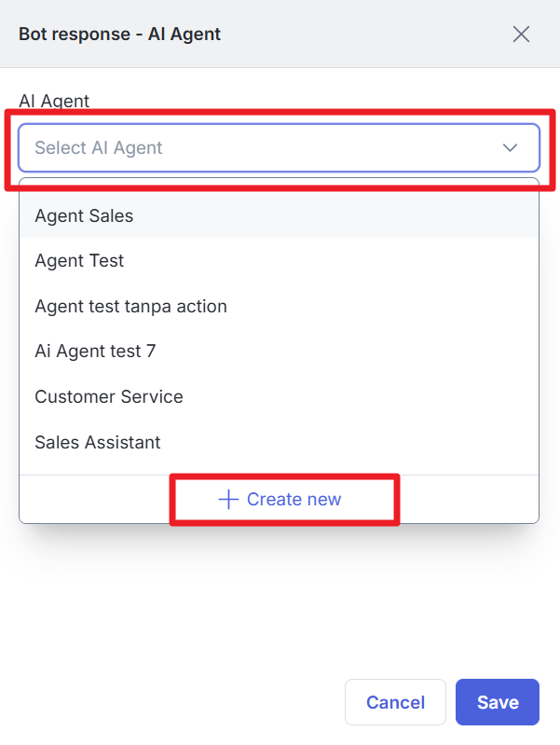Image resolution: width=560 pixels, height=745 pixels.
Task: Click the plus icon beside Create new
Action: pyautogui.click(x=228, y=500)
